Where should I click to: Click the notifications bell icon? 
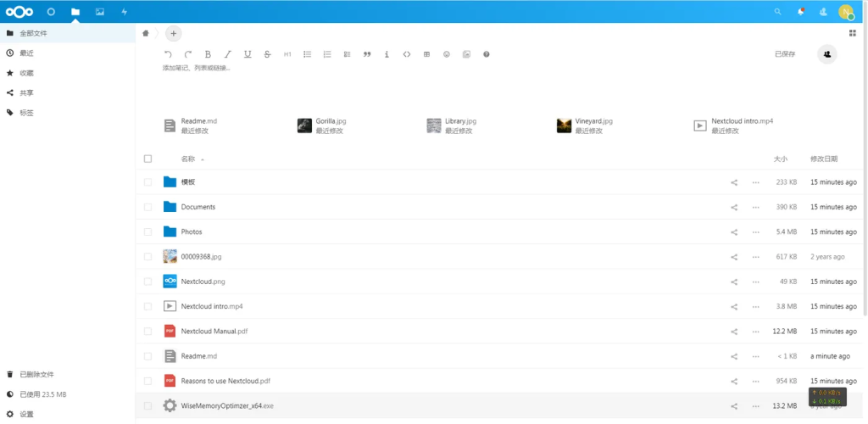[801, 12]
